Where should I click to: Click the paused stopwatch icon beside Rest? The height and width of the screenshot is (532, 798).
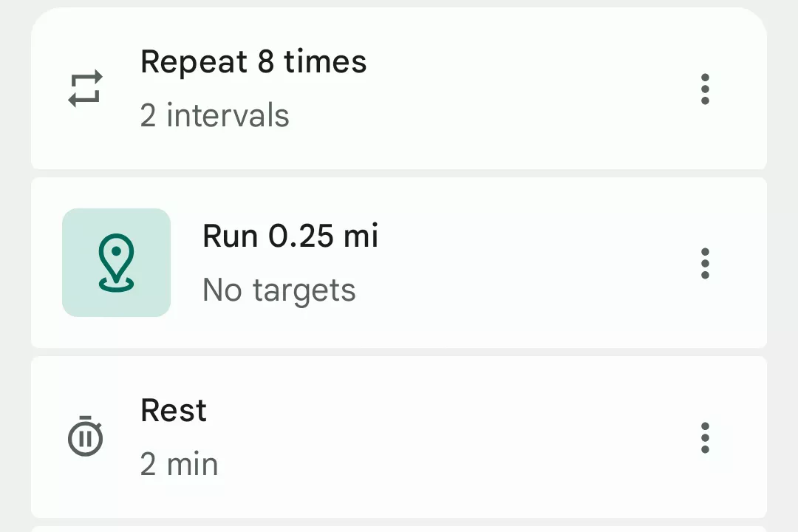(x=86, y=437)
